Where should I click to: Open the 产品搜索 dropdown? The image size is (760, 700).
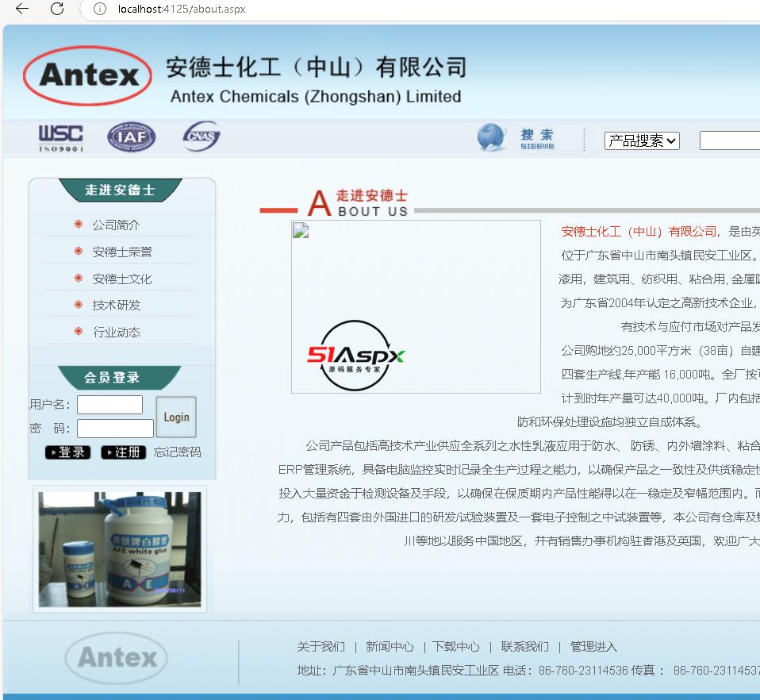[x=642, y=140]
